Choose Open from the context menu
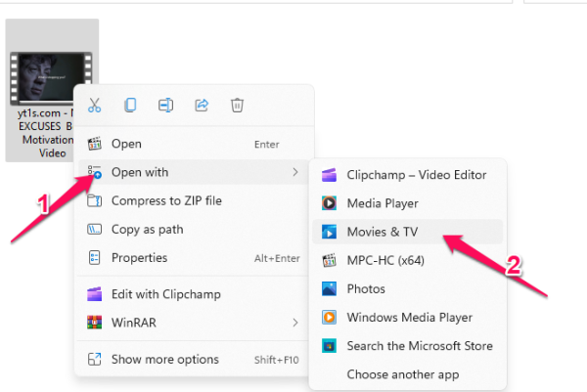The width and height of the screenshot is (587, 392). pyautogui.click(x=126, y=144)
